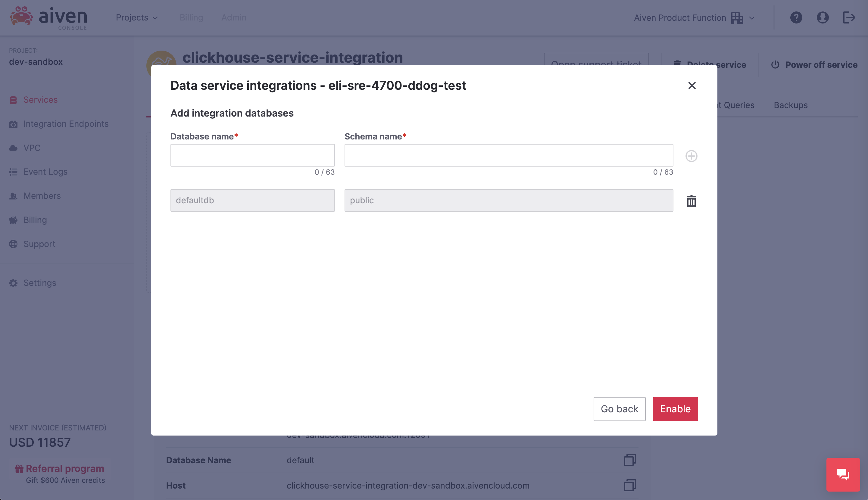Click the Go back button

click(619, 409)
